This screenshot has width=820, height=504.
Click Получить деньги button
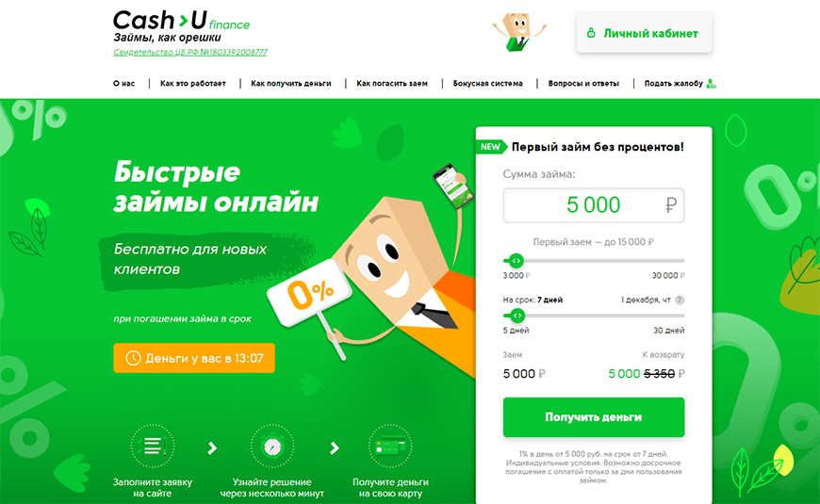594,417
